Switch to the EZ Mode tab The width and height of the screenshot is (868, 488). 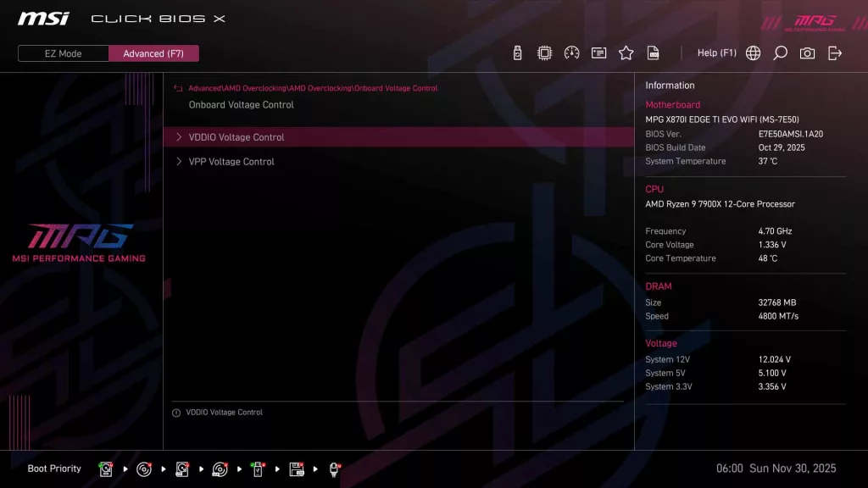(x=62, y=53)
